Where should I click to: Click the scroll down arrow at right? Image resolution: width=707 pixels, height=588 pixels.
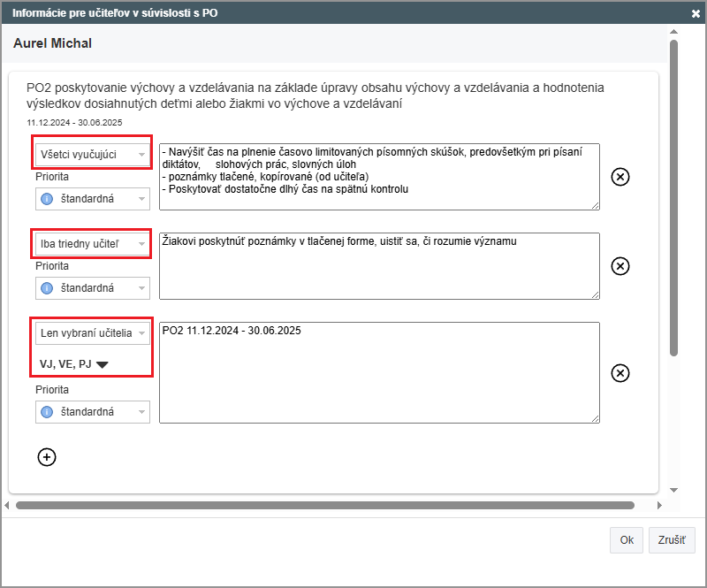[673, 489]
